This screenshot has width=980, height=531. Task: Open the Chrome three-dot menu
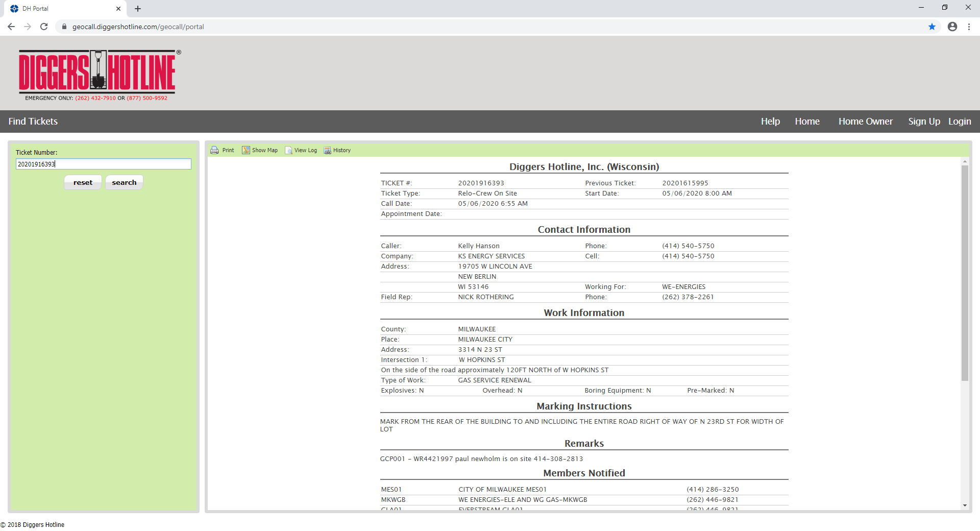point(969,27)
